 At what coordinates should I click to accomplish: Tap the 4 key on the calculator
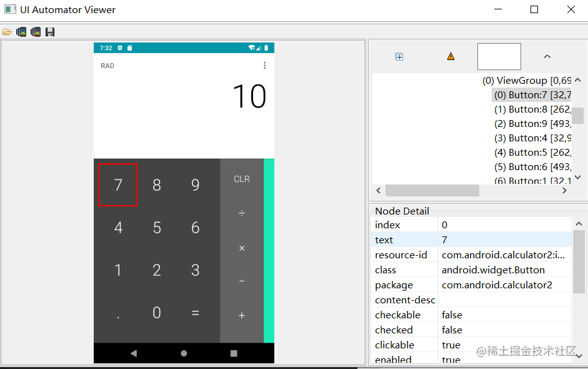tap(118, 228)
